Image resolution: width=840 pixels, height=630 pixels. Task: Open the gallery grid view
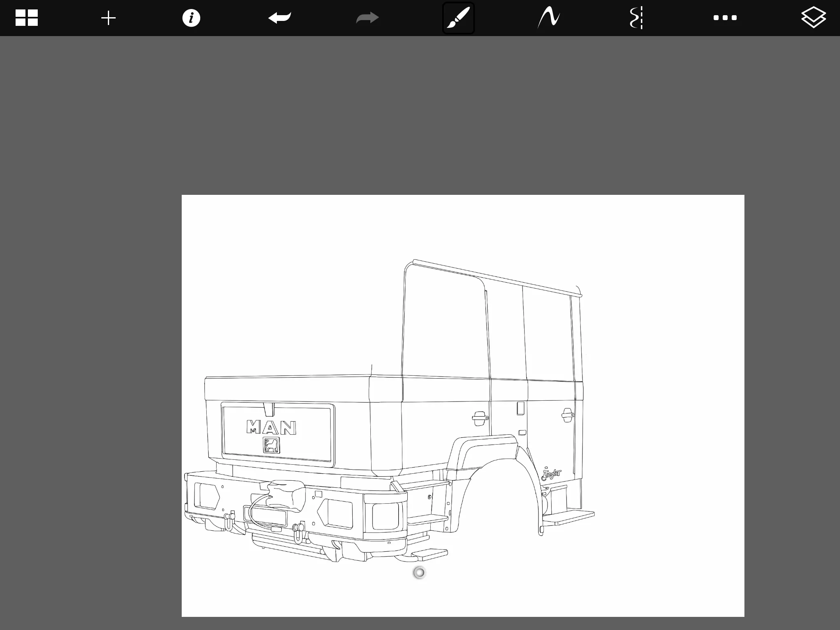(x=27, y=18)
